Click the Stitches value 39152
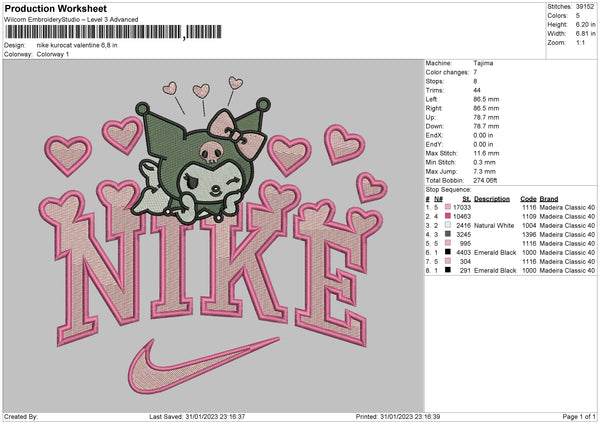This screenshot has height=424, width=600. 585,7
